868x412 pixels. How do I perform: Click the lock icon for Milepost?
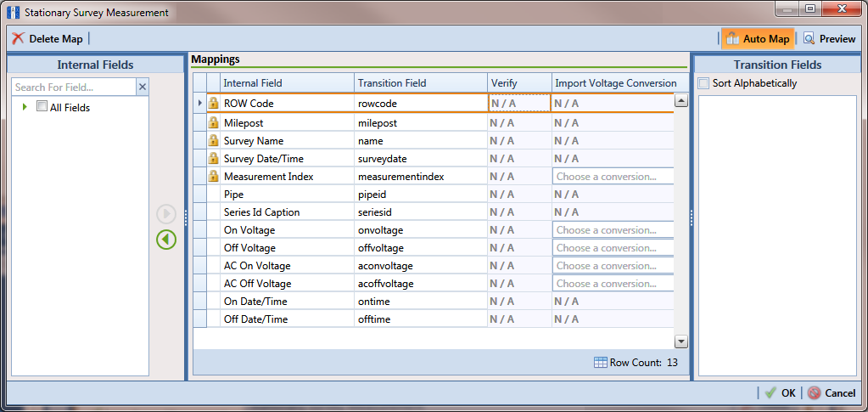click(x=213, y=122)
